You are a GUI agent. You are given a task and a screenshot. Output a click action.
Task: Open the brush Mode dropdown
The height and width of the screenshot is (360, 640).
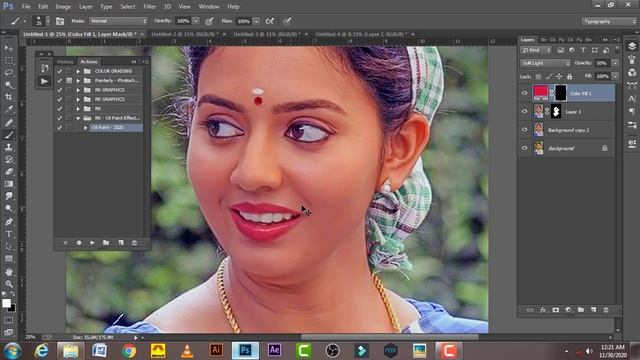tap(118, 21)
